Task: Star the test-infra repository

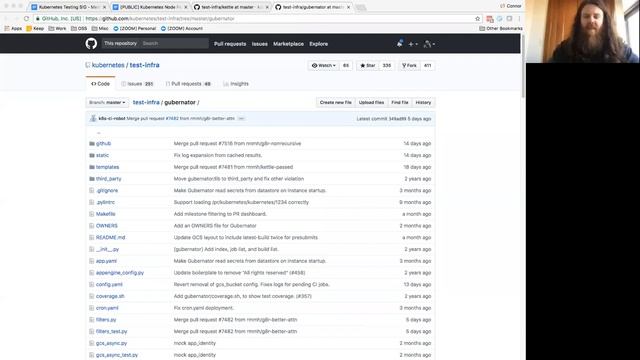Action: click(367, 65)
